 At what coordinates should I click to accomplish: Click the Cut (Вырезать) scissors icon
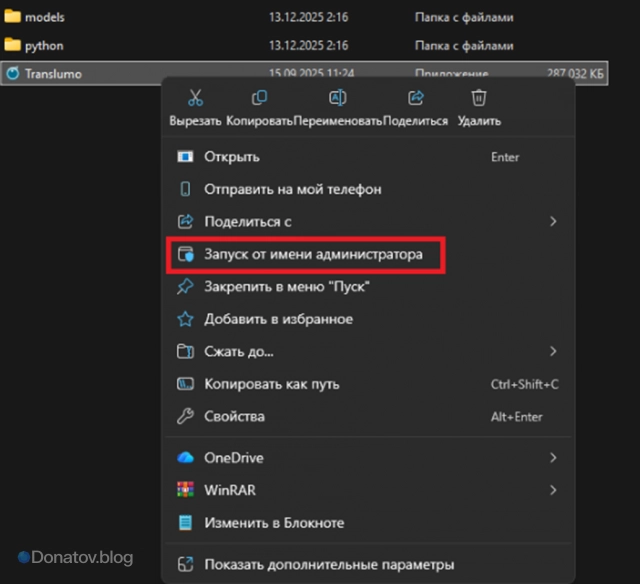point(195,98)
